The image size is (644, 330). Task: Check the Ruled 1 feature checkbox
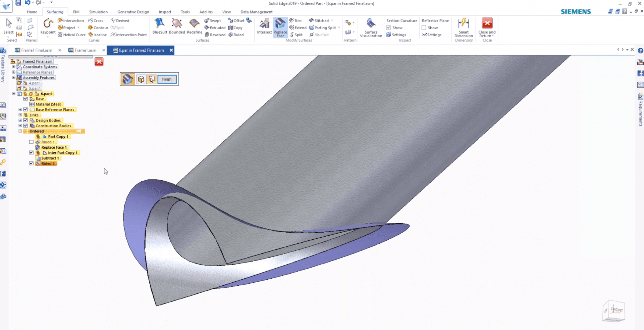coord(31,142)
